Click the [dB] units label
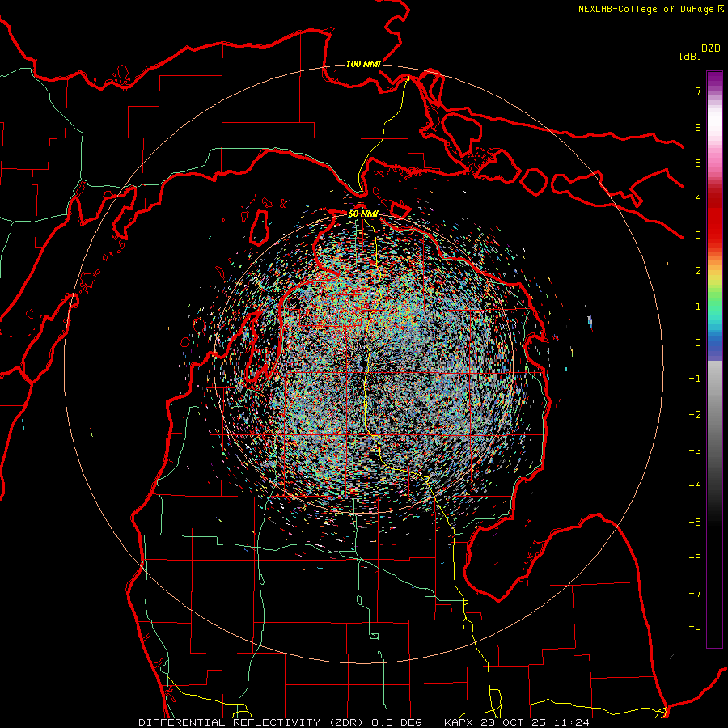Image resolution: width=728 pixels, height=728 pixels. 691,57
